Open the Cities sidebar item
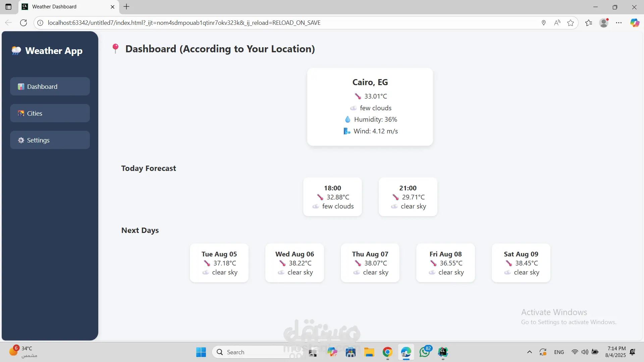Viewport: 644px width, 362px height. pos(50,113)
